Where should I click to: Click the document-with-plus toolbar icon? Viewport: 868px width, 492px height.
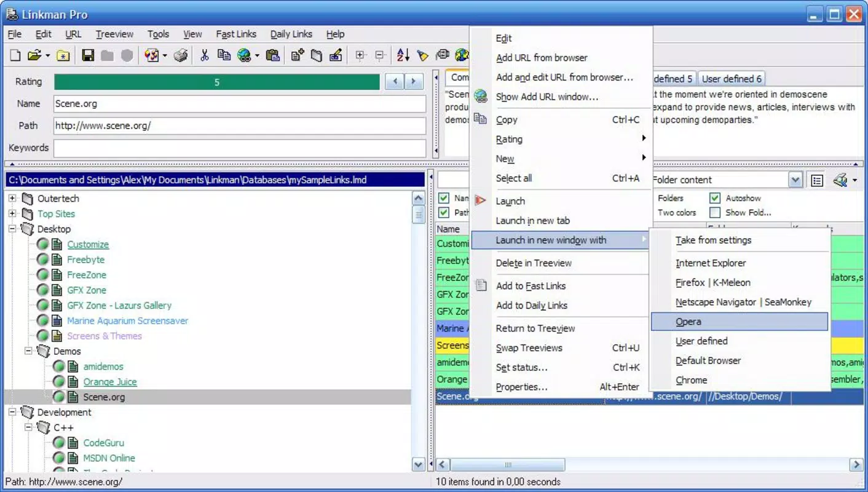(x=298, y=56)
